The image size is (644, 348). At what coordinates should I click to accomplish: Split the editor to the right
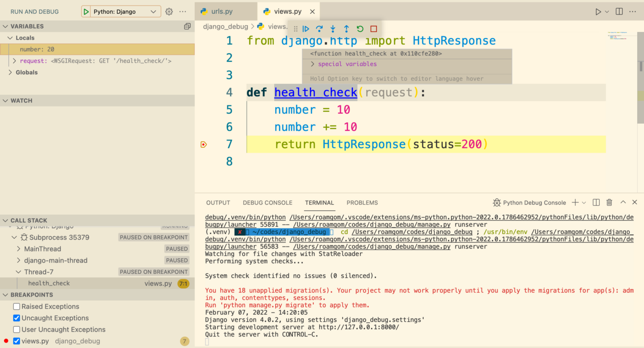click(619, 12)
